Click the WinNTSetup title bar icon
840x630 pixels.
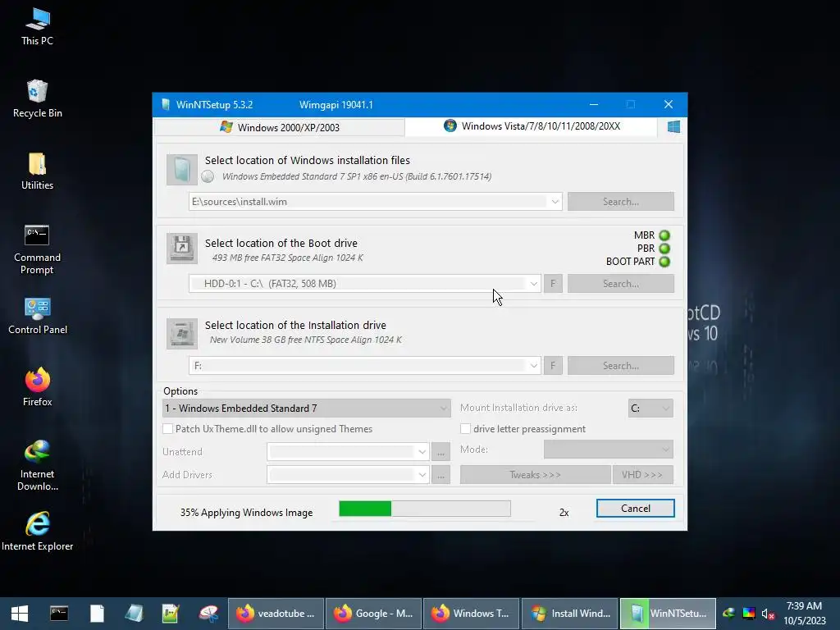[166, 104]
